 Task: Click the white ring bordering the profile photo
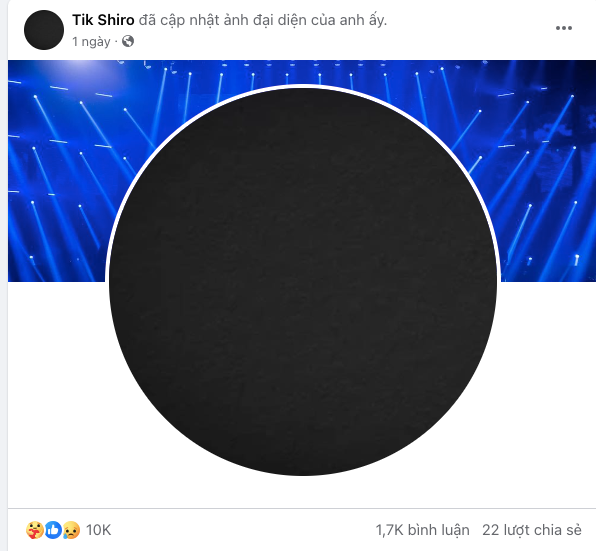303,86
